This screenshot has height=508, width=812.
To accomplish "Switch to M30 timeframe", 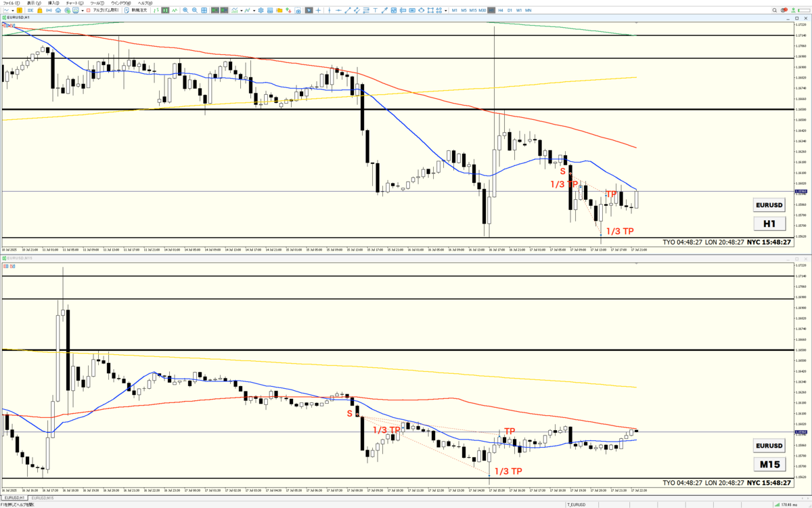I will 482,10.
